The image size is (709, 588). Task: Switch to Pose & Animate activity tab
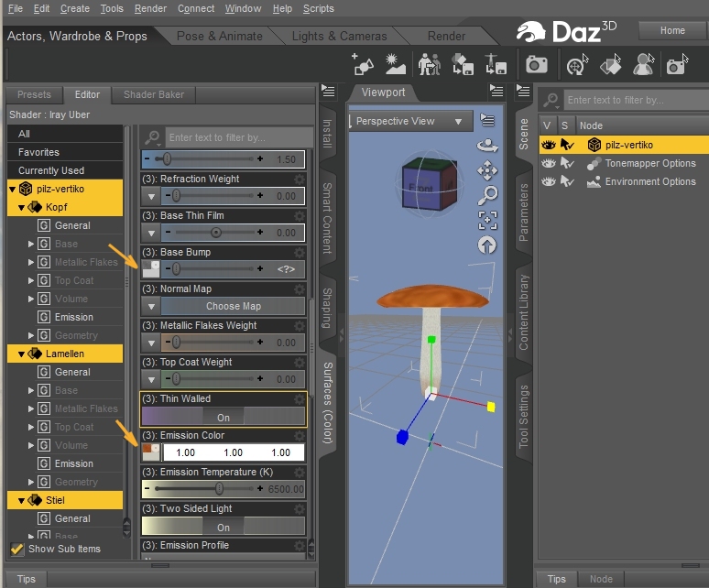[219, 36]
